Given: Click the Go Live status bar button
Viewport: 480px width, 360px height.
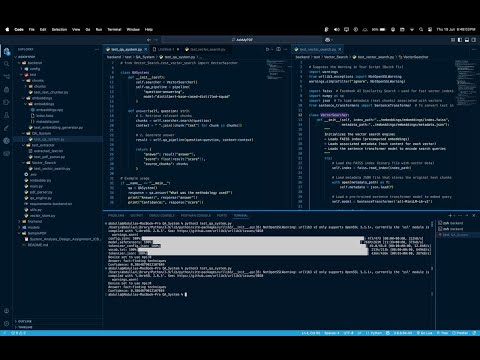Looking at the screenshot, I should [425, 333].
